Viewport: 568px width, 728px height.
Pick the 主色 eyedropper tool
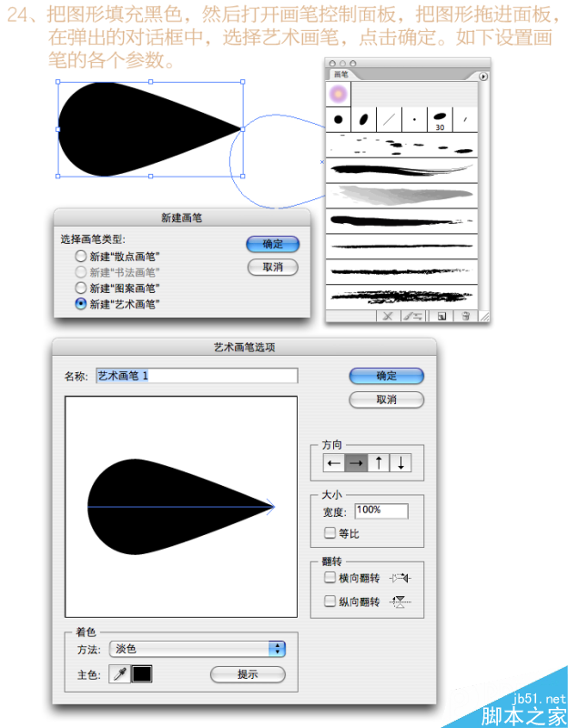click(x=119, y=674)
